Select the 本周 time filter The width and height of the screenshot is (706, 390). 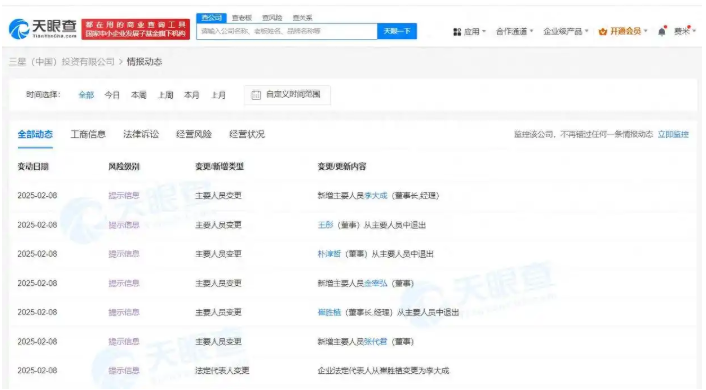coord(139,95)
